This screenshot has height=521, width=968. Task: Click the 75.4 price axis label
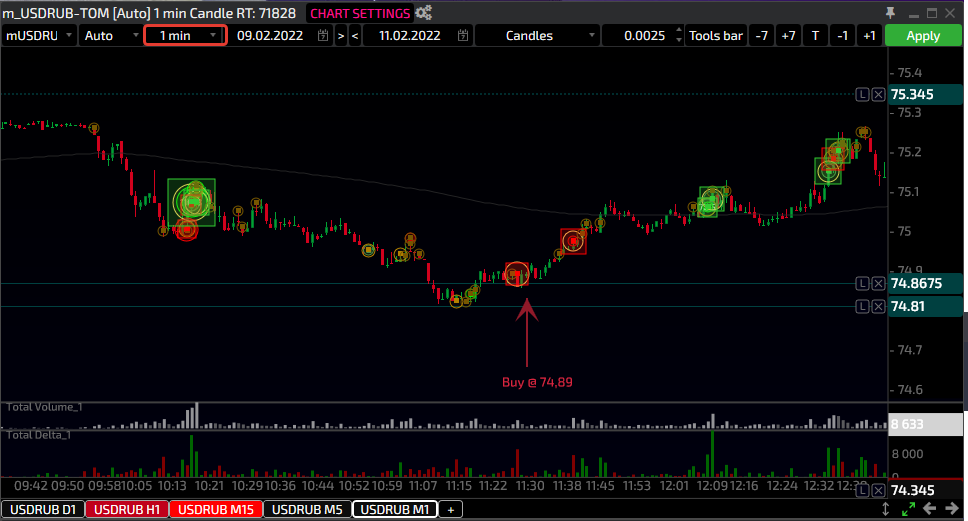pos(909,73)
